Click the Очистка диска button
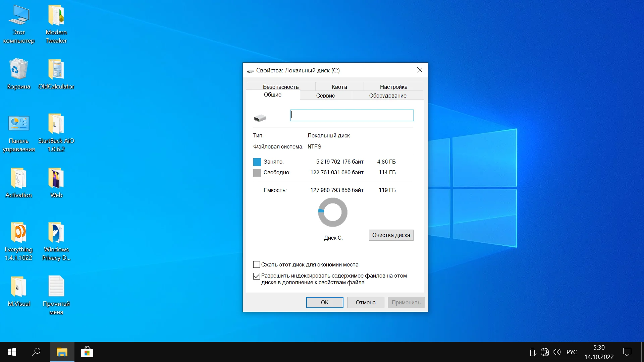 coord(391,235)
